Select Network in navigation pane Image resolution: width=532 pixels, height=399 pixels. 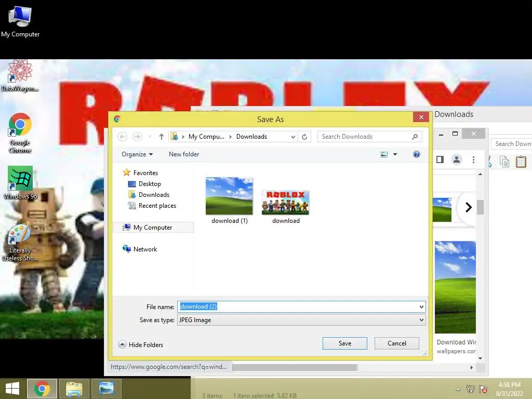pos(140,249)
